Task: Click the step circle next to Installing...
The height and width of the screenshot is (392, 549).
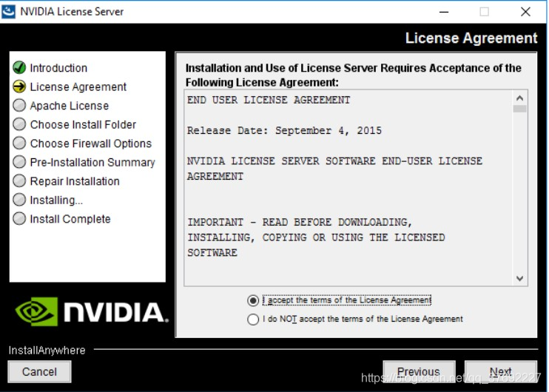Action: pos(19,200)
